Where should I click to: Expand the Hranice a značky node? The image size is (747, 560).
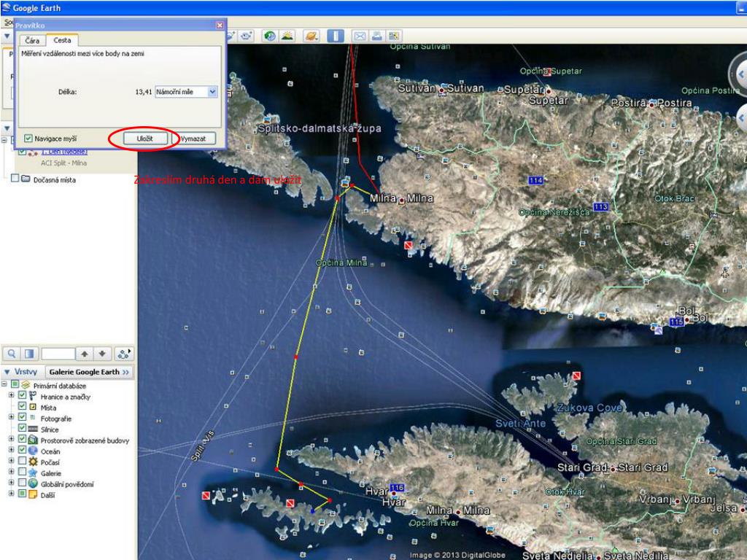pyautogui.click(x=12, y=395)
